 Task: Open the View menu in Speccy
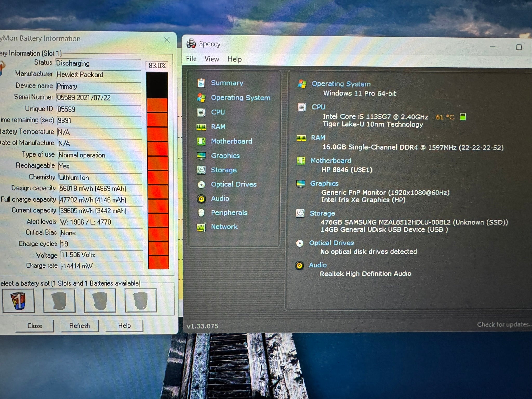[212, 59]
